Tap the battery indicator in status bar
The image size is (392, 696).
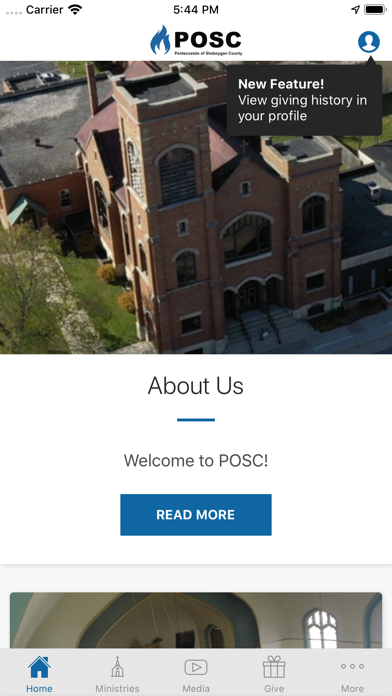(375, 10)
